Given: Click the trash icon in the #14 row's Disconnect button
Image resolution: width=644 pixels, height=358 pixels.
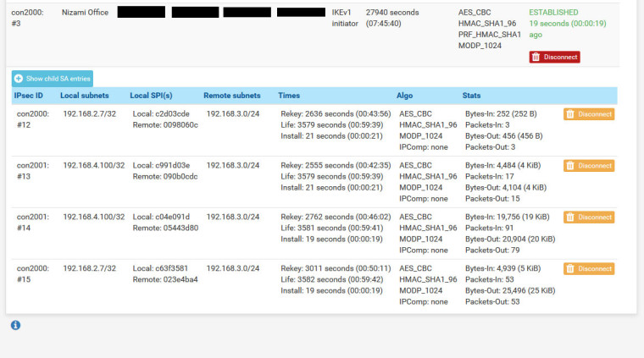Looking at the screenshot, I should pyautogui.click(x=570, y=218).
